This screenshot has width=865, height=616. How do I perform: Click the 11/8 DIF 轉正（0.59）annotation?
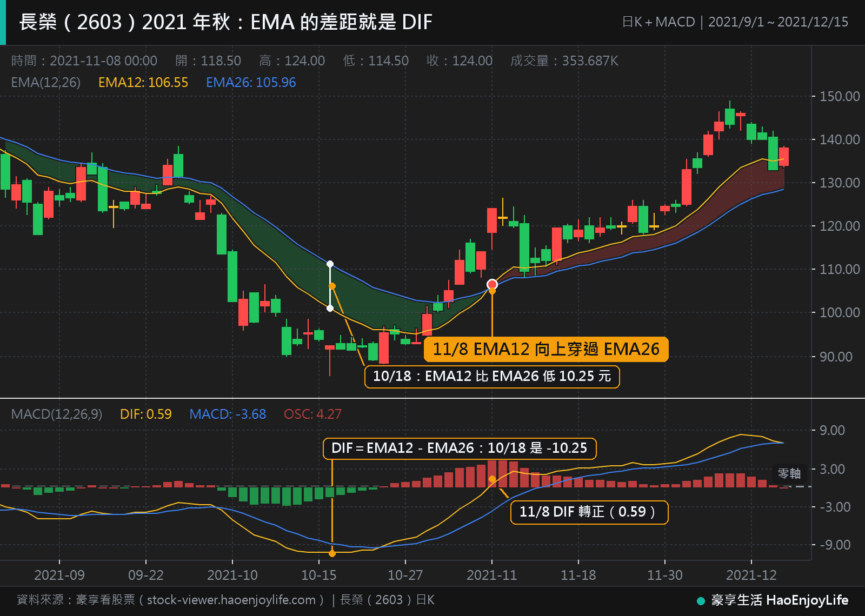(589, 512)
